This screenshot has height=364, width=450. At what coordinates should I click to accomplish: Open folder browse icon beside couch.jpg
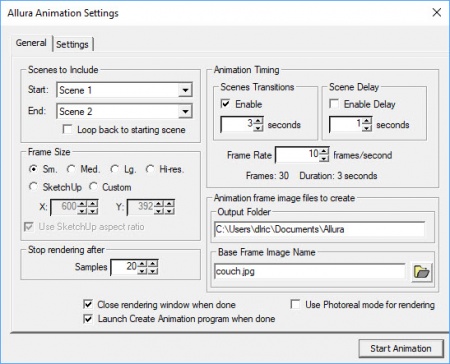[x=422, y=272]
